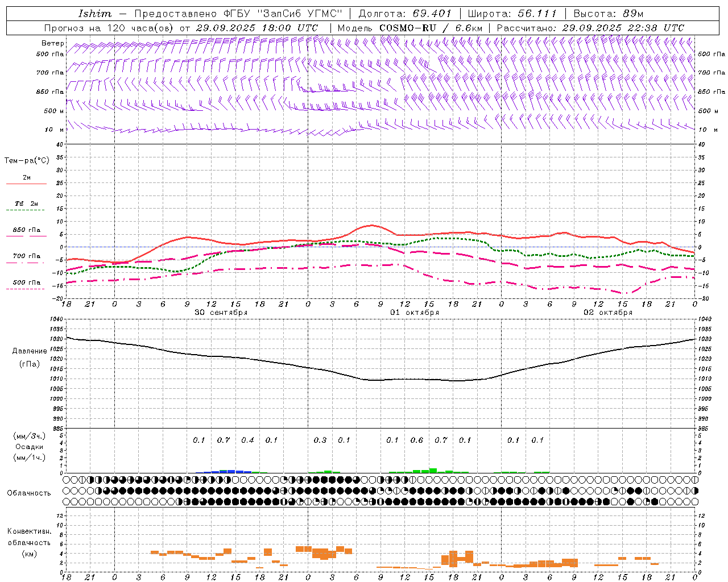Click the Долгота: 69.401 value
Viewport: 728px width, 582px height.
click(404, 14)
